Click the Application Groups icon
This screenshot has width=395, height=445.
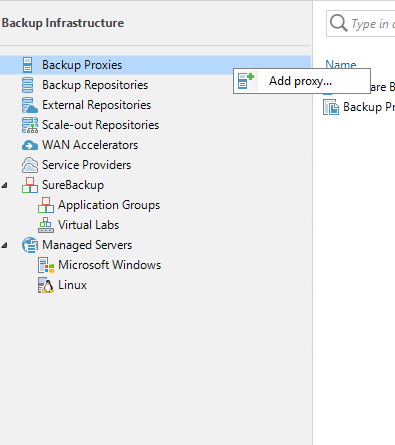click(x=46, y=205)
